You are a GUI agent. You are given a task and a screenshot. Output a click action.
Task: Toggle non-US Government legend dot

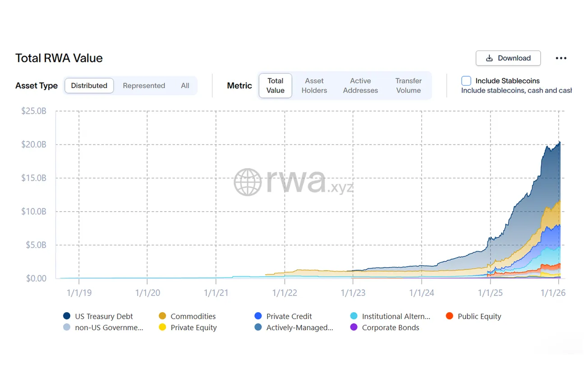point(67,327)
